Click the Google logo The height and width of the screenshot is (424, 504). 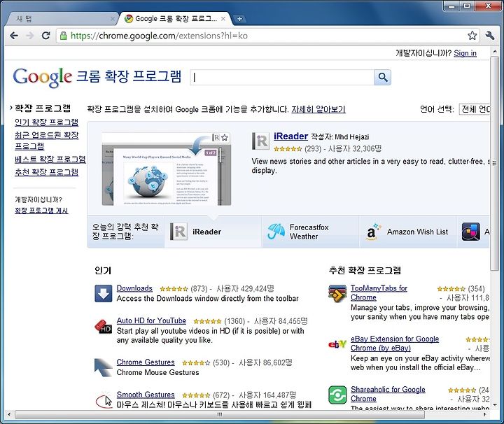click(x=42, y=77)
